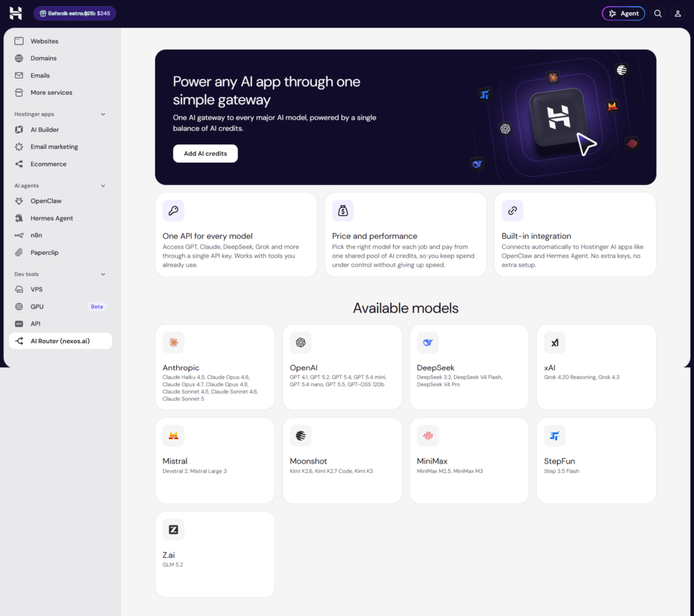Image resolution: width=694 pixels, height=616 pixels.
Task: Collapse the Dev tools section
Action: pyautogui.click(x=103, y=274)
